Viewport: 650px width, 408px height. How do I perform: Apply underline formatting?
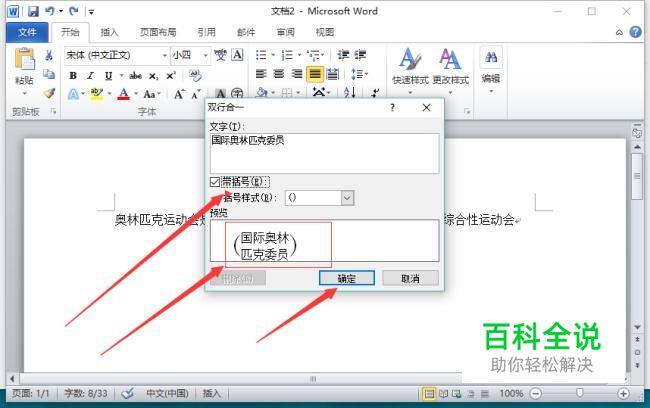(x=108, y=75)
